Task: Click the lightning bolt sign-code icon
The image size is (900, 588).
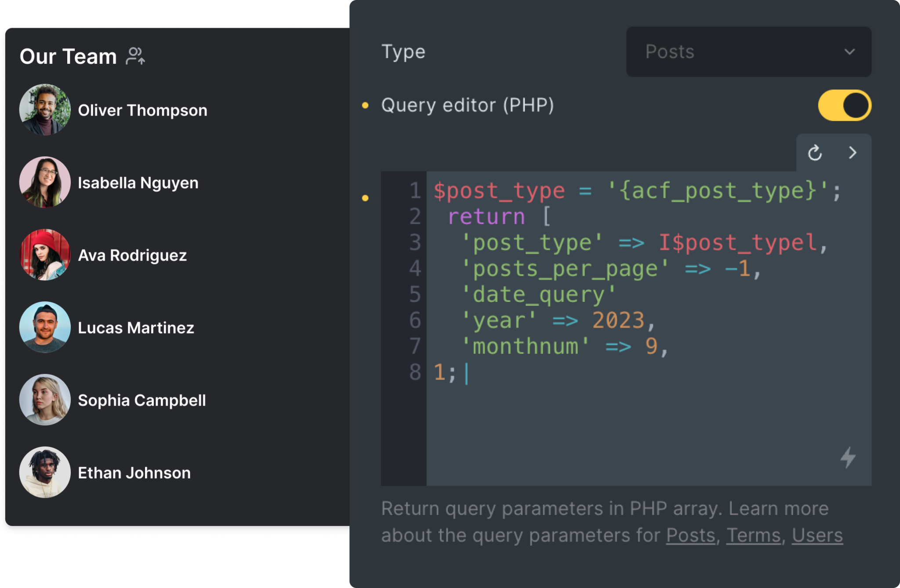Action: click(848, 457)
